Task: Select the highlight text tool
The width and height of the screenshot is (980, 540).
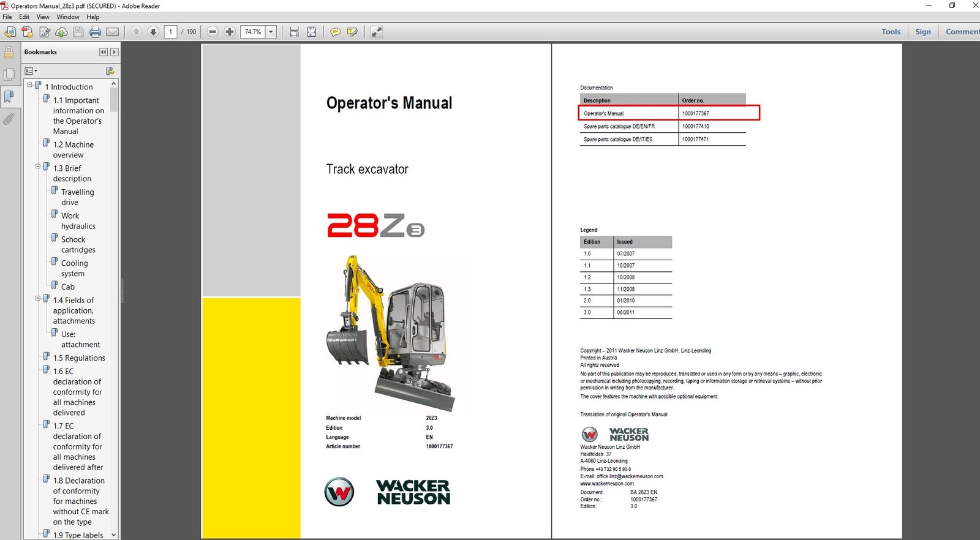Action: tap(352, 32)
